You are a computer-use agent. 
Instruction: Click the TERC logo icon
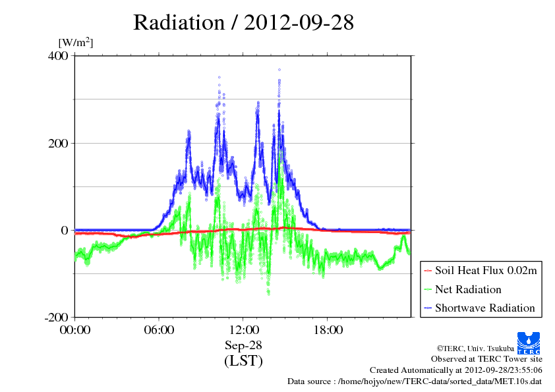pyautogui.click(x=529, y=343)
